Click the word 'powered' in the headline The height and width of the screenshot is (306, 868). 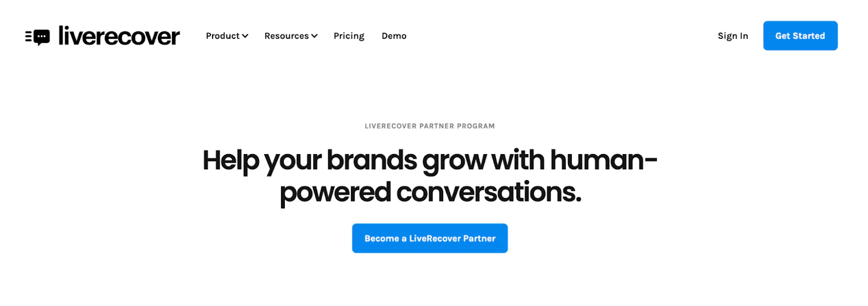click(x=335, y=194)
